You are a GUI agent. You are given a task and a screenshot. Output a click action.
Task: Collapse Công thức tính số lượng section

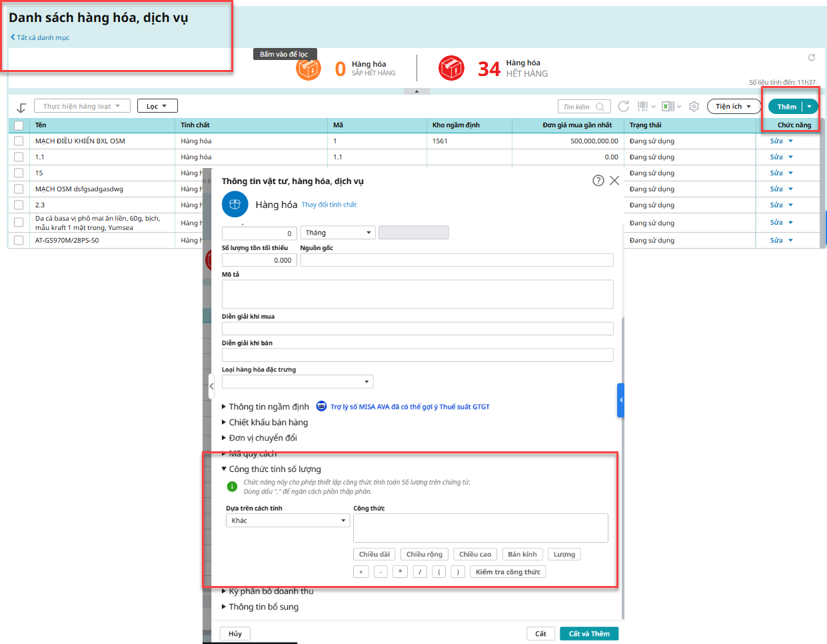(x=271, y=469)
